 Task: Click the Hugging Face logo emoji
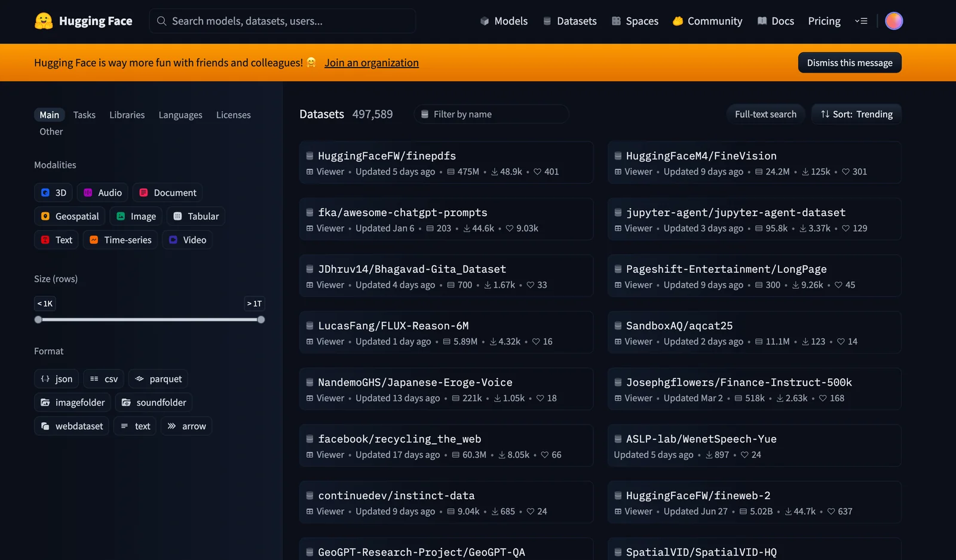tap(44, 21)
